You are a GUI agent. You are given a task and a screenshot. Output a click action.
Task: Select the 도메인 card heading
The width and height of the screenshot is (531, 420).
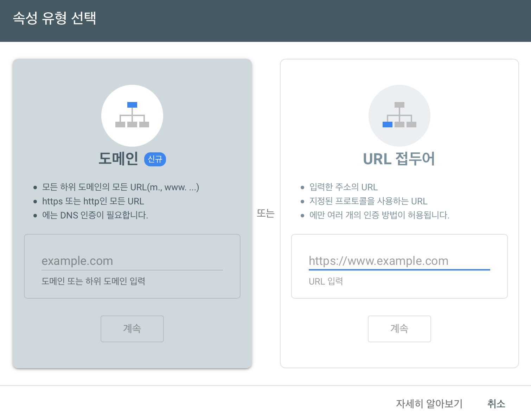pos(119,159)
